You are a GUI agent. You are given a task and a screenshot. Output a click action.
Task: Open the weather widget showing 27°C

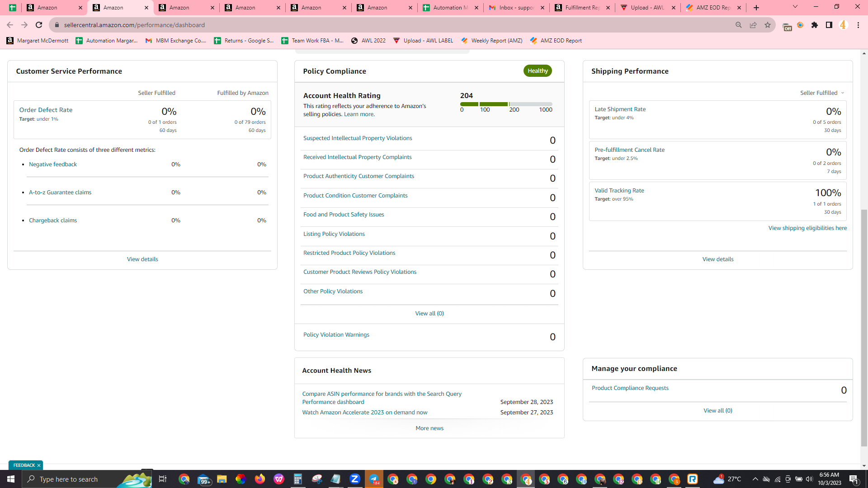pyautogui.click(x=727, y=479)
